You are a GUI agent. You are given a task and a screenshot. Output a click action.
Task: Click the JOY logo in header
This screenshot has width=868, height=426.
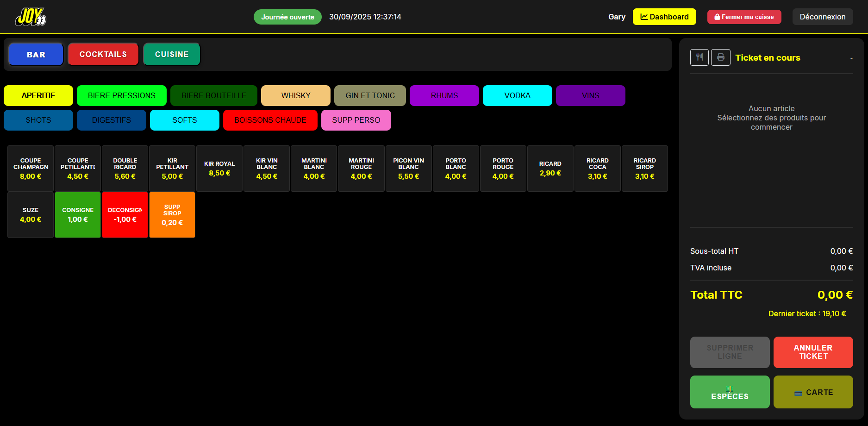click(31, 17)
